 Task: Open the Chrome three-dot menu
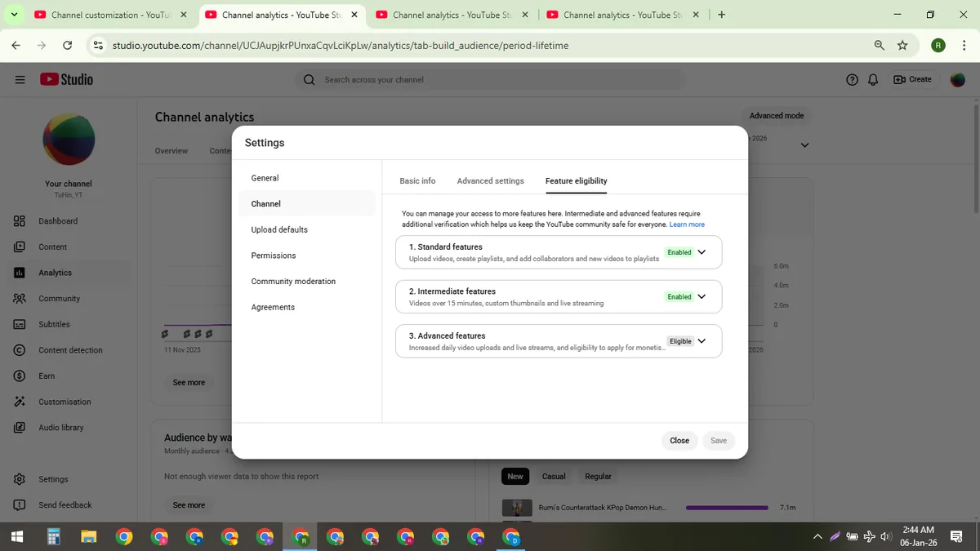coord(964,46)
